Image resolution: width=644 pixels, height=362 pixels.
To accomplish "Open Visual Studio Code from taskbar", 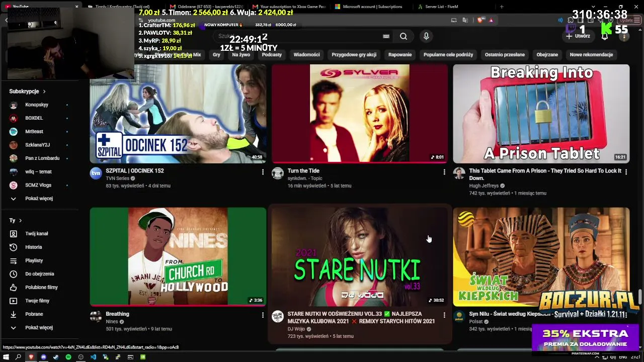I will (x=93, y=357).
